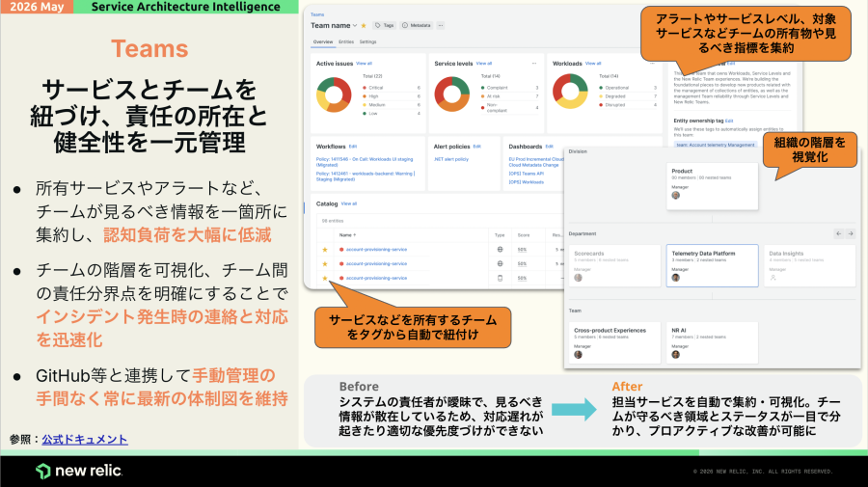The width and height of the screenshot is (868, 487).
Task: Select the Telemetry Data Platform card
Action: point(712,265)
